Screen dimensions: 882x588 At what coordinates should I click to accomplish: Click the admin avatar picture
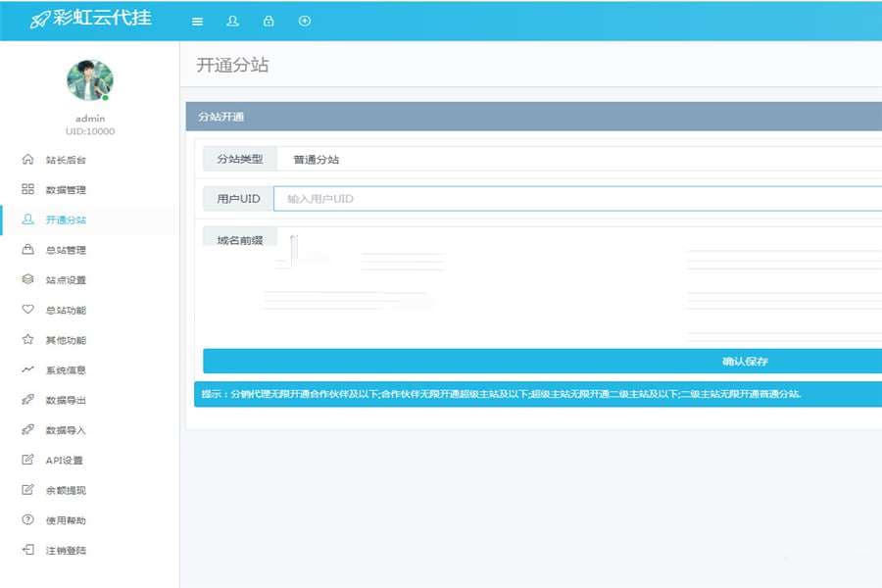pyautogui.click(x=90, y=80)
